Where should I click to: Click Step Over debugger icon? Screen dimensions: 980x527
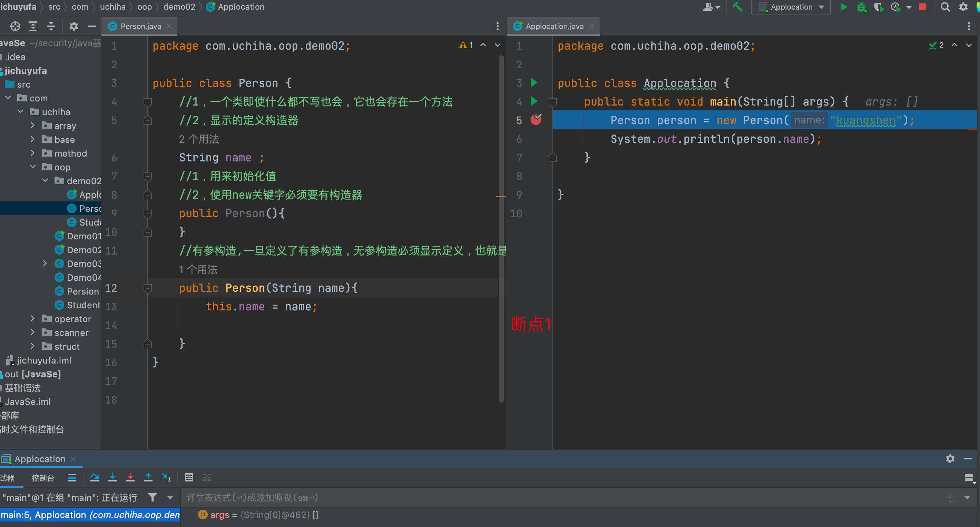94,478
